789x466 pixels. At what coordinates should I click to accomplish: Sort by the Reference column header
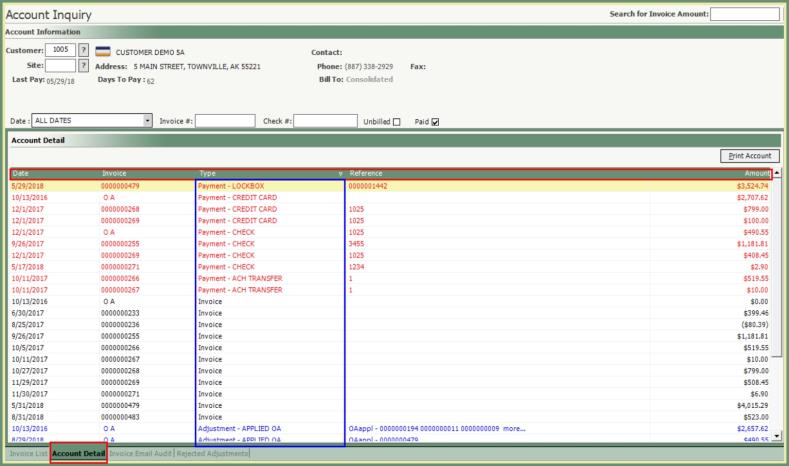coord(366,174)
